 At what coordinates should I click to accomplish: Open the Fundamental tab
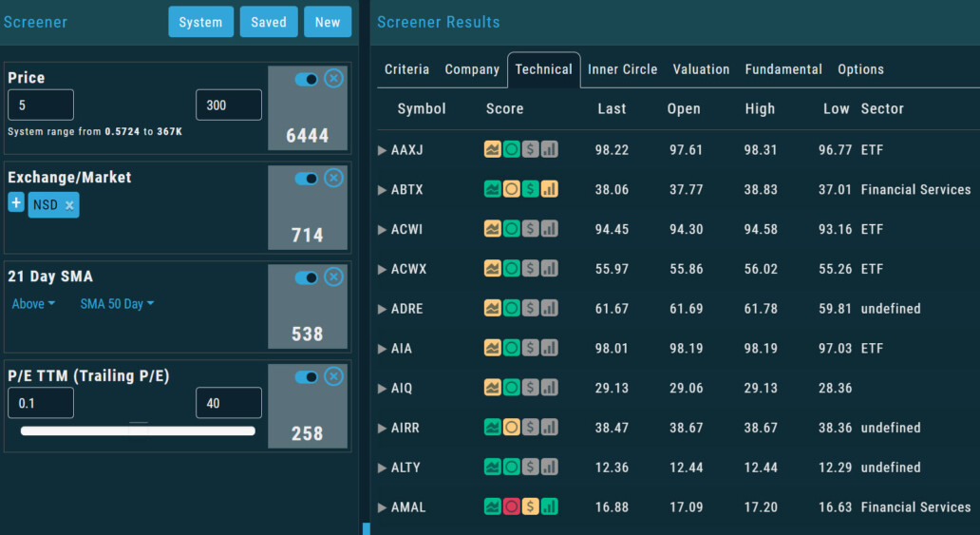tap(783, 69)
